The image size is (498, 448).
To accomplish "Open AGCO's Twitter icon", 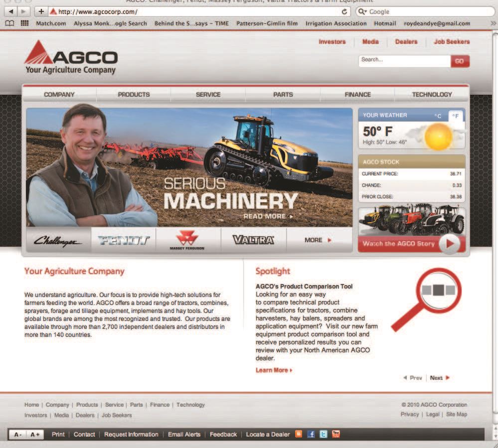I will [324, 434].
